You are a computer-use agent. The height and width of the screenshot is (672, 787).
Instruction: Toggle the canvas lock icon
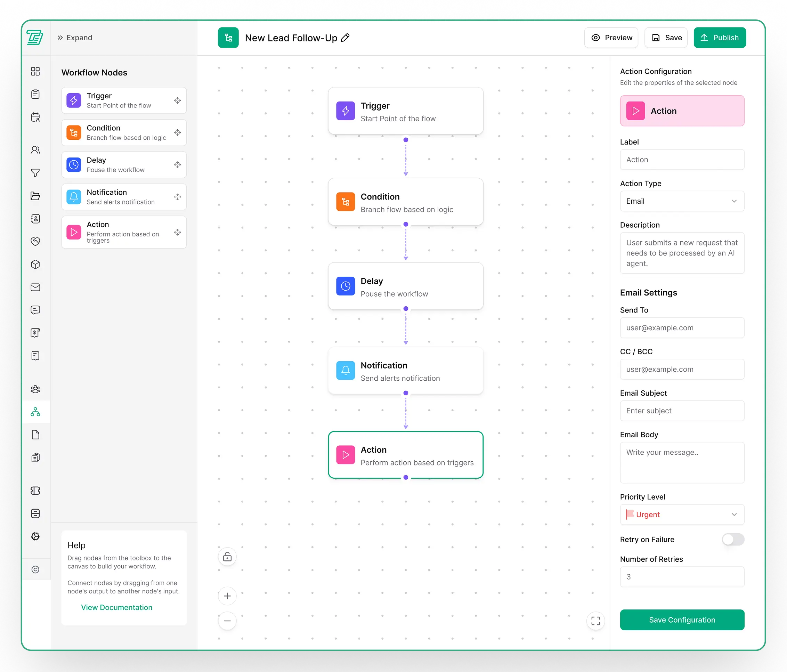click(227, 557)
